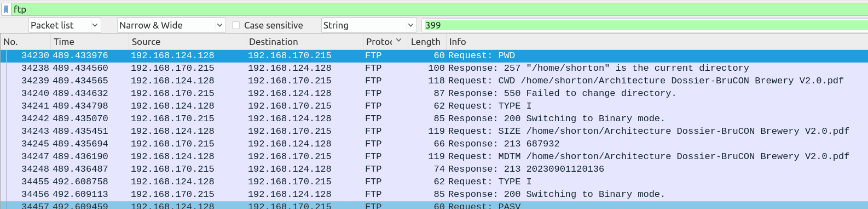Select packet 34243 SIZE request

coord(434,131)
